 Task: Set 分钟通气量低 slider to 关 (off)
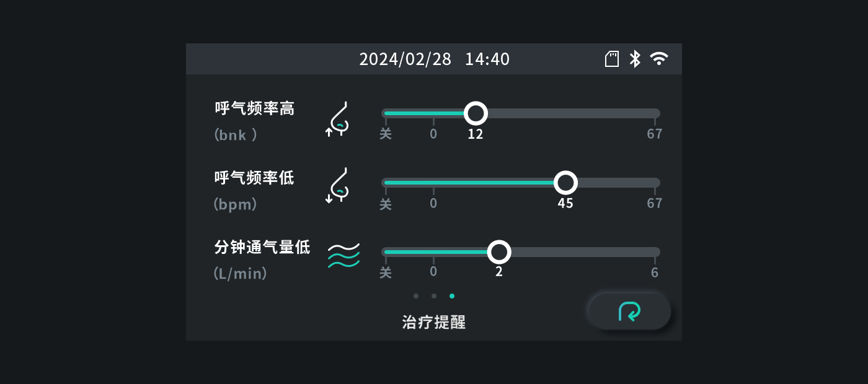coord(386,253)
